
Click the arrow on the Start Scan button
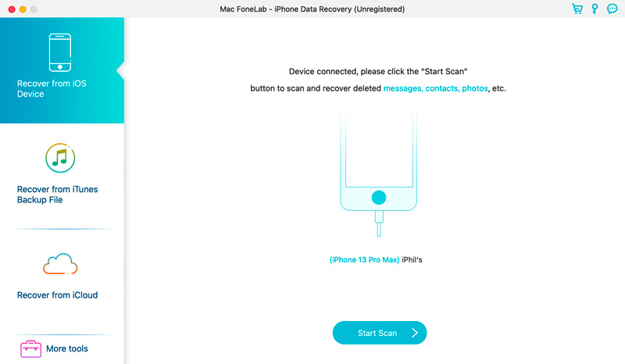(x=415, y=333)
